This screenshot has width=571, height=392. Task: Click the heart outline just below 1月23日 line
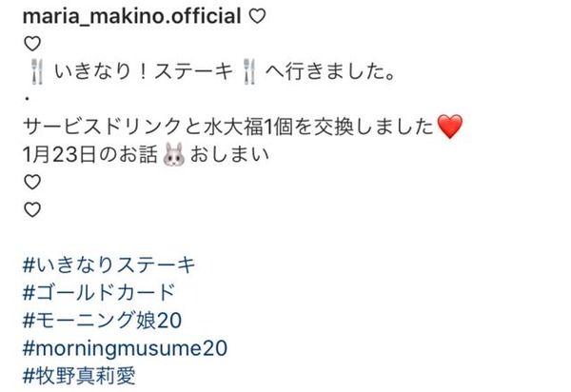point(32,182)
